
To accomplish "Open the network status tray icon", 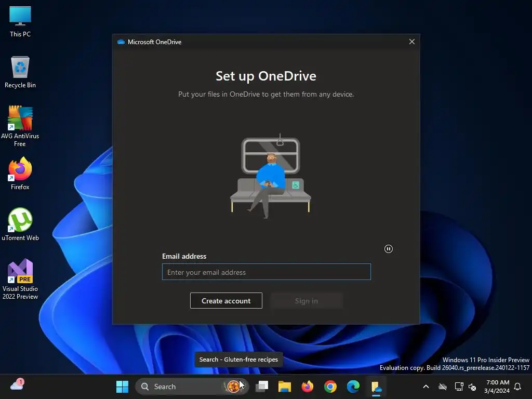I will 459,387.
